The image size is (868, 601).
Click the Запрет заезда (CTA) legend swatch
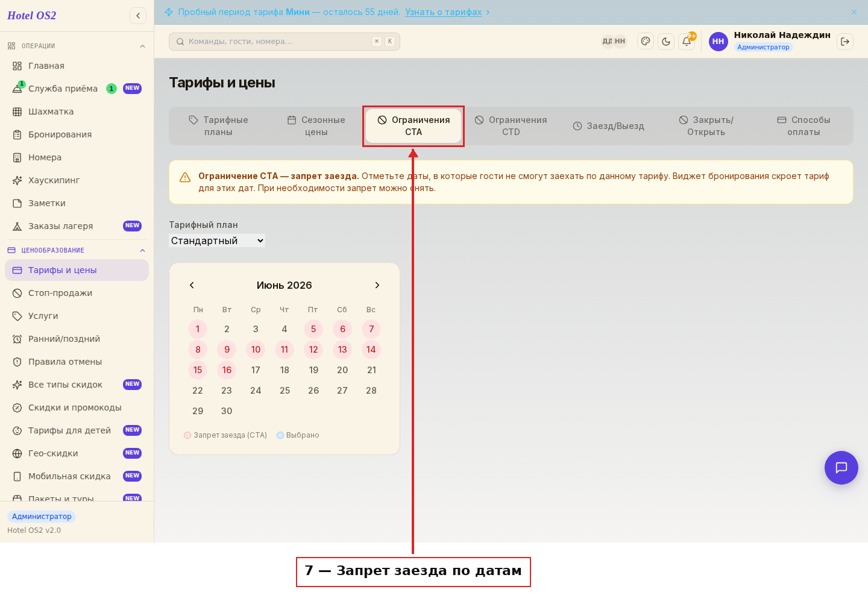pos(187,435)
